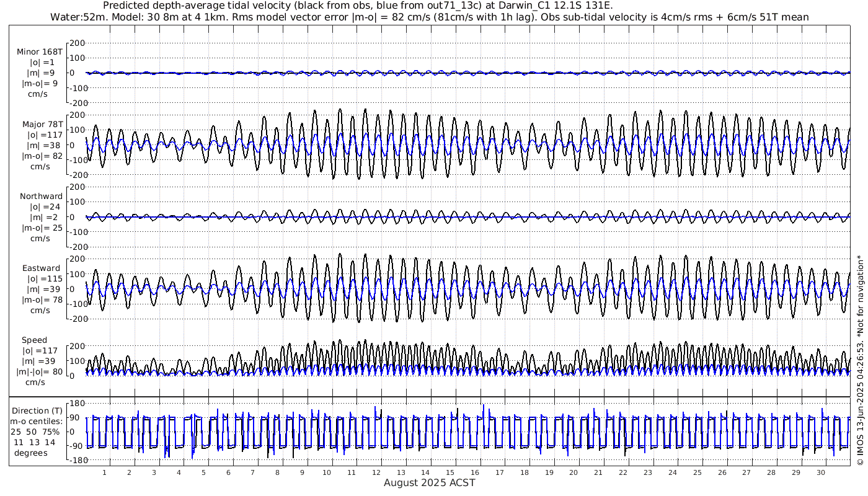This screenshot has width=868, height=496.
Task: Select the 'Major 78T' panel label
Action: (40, 125)
